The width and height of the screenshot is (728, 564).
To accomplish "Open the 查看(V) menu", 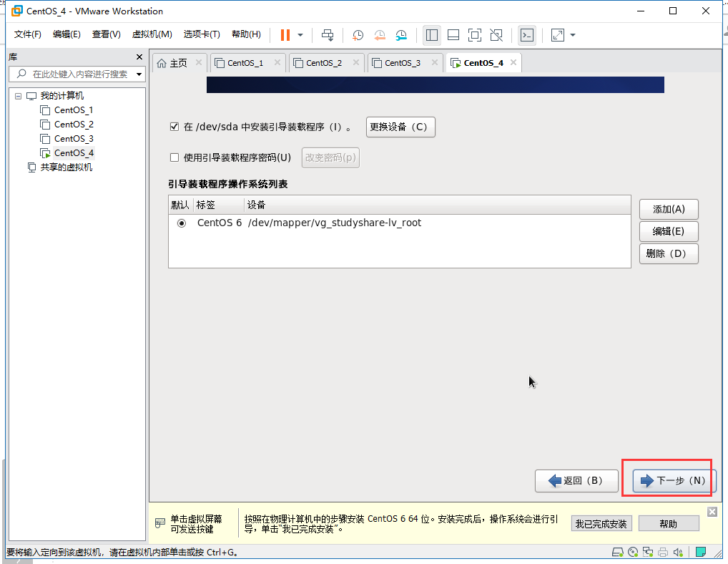I will 107,34.
